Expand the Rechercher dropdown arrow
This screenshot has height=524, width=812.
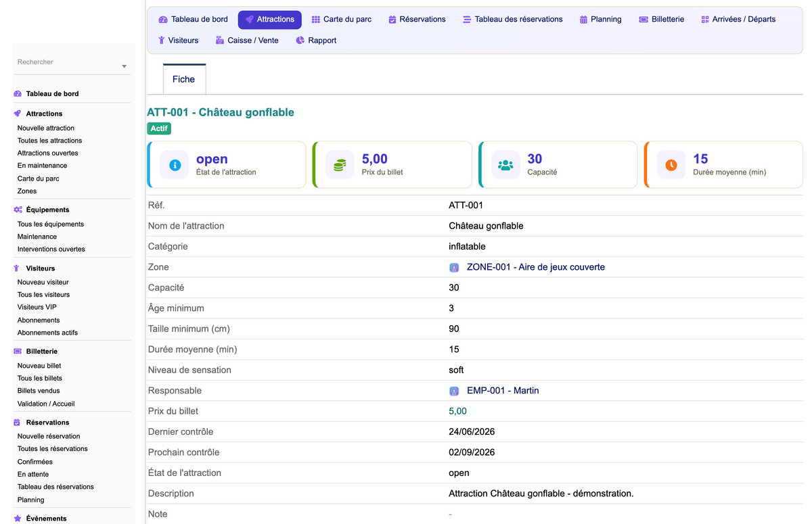[124, 66]
